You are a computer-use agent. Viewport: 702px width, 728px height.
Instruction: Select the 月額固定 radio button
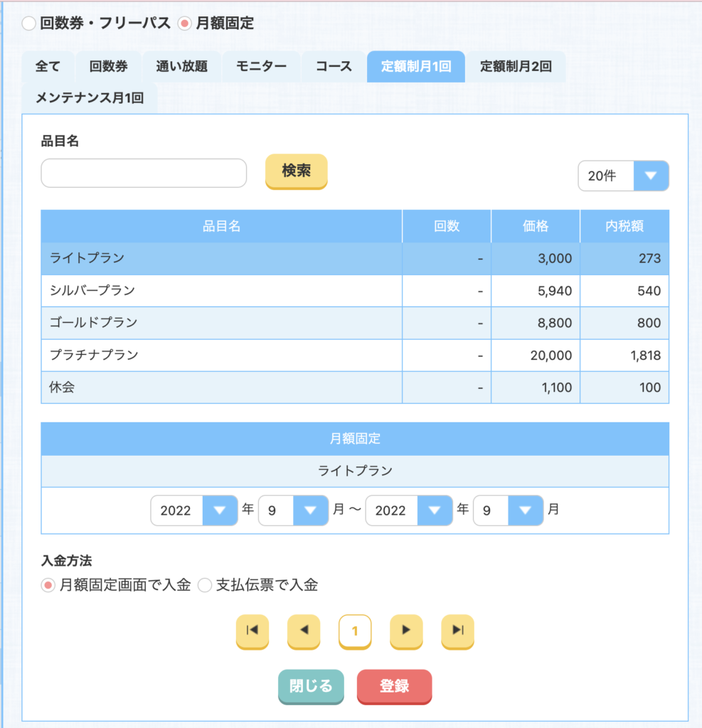click(x=184, y=23)
